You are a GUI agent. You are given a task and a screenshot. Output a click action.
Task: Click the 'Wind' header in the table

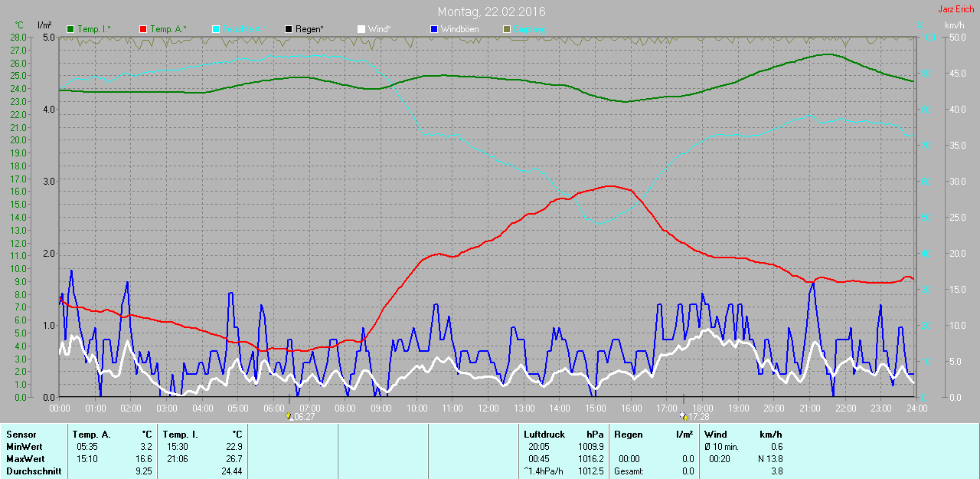coord(716,435)
